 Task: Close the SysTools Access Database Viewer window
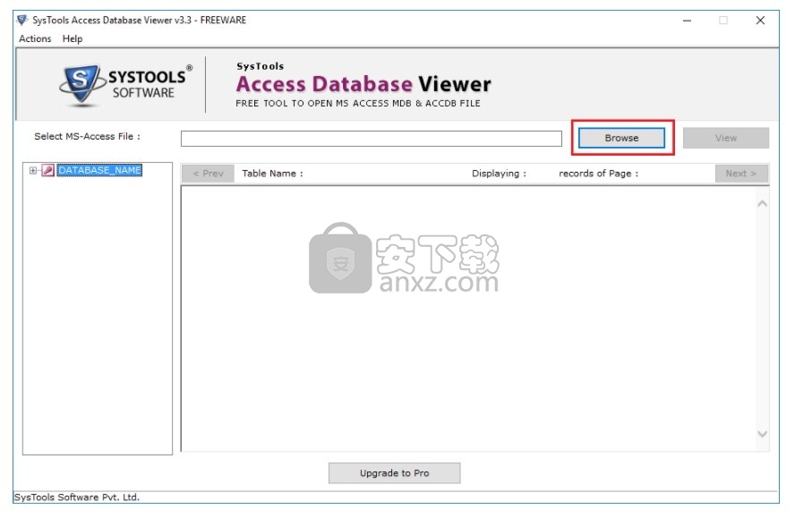point(760,21)
